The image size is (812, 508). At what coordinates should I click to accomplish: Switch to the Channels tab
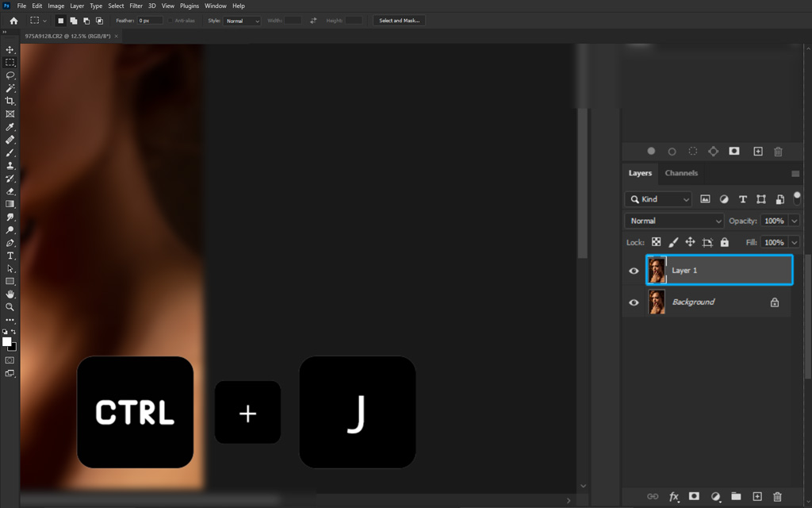681,173
